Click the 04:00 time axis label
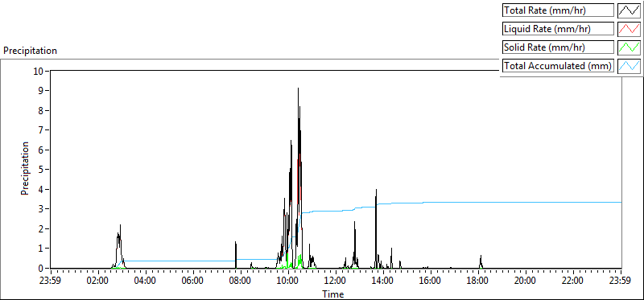 point(146,281)
